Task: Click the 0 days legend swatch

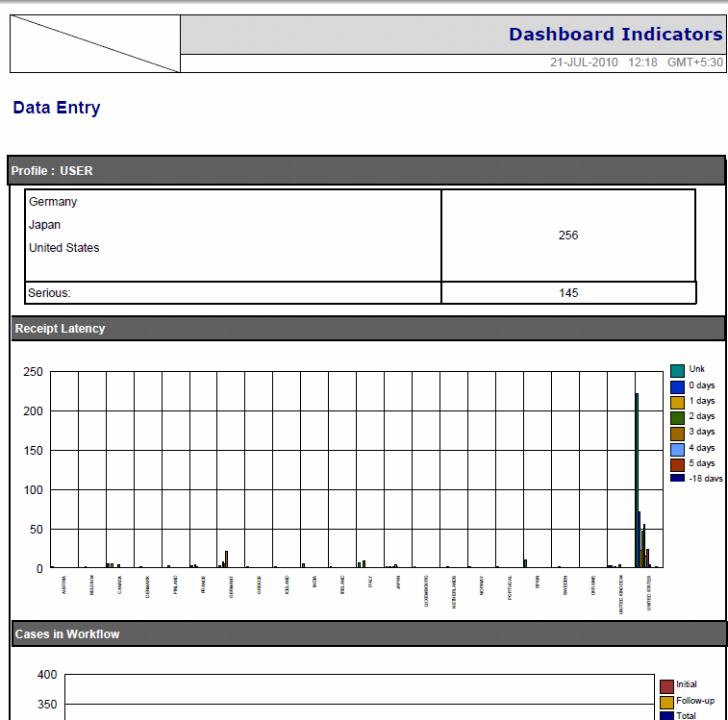Action: [x=677, y=387]
